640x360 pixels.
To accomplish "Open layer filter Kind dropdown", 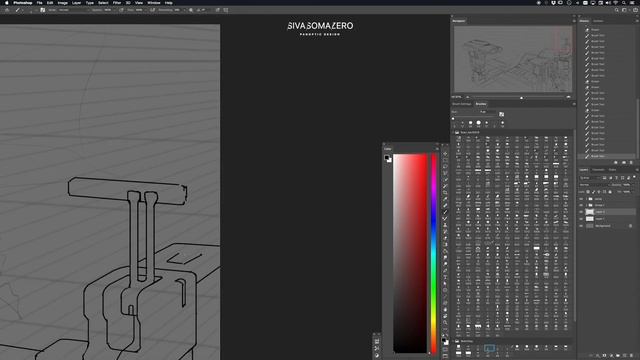I will point(589,178).
